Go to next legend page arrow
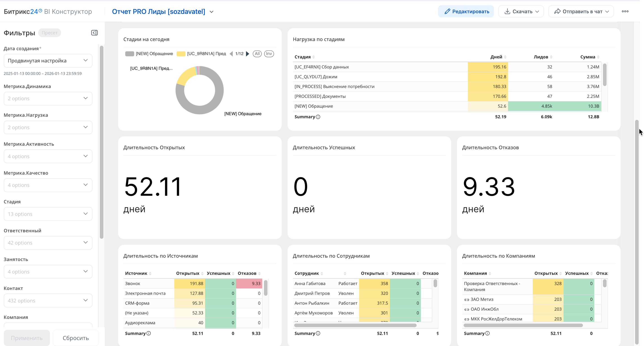This screenshot has height=346, width=644. [x=247, y=54]
